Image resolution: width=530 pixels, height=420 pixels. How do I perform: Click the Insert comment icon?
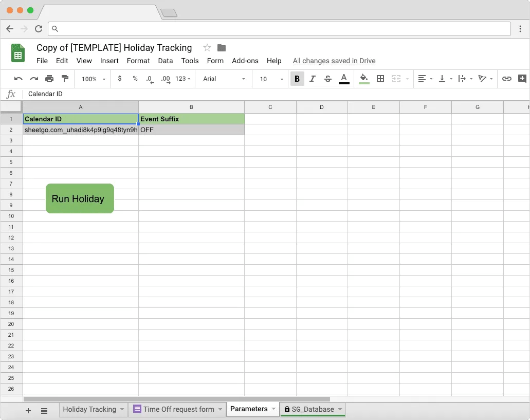tap(522, 79)
